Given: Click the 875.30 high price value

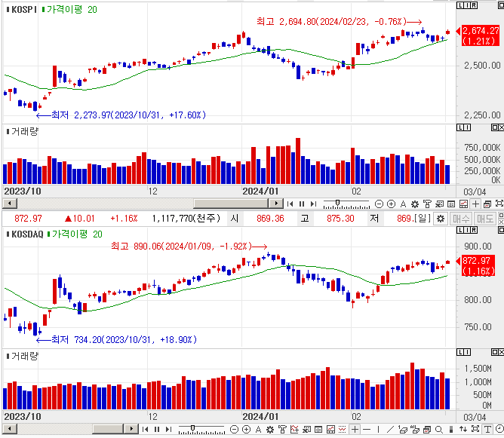Looking at the screenshot, I should click(340, 219).
